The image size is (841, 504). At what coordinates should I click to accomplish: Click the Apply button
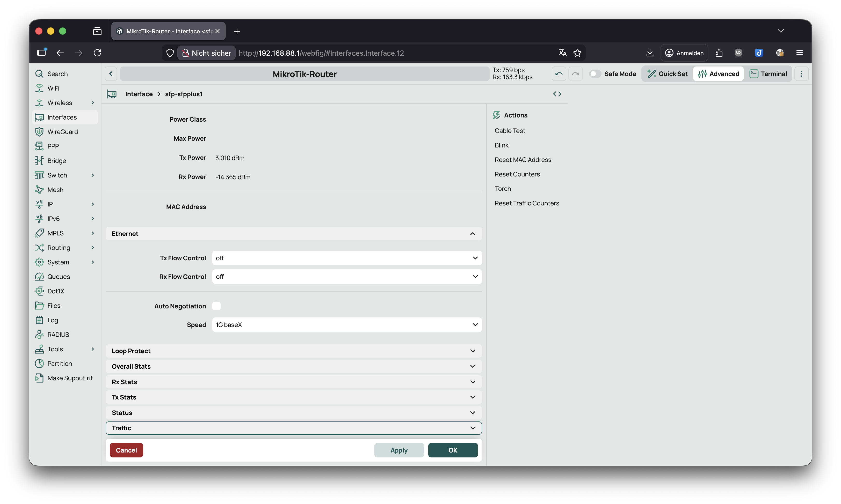(399, 450)
